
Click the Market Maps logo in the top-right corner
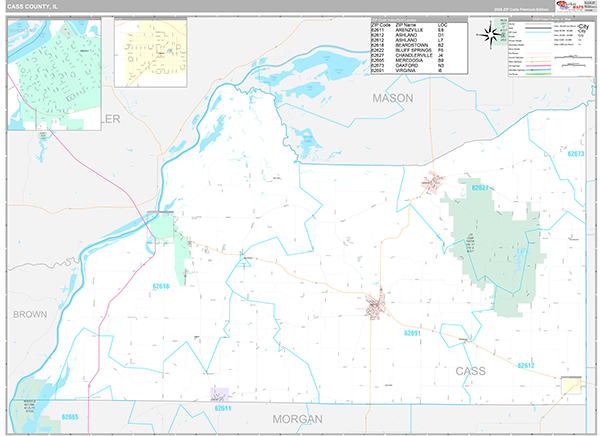572,7
